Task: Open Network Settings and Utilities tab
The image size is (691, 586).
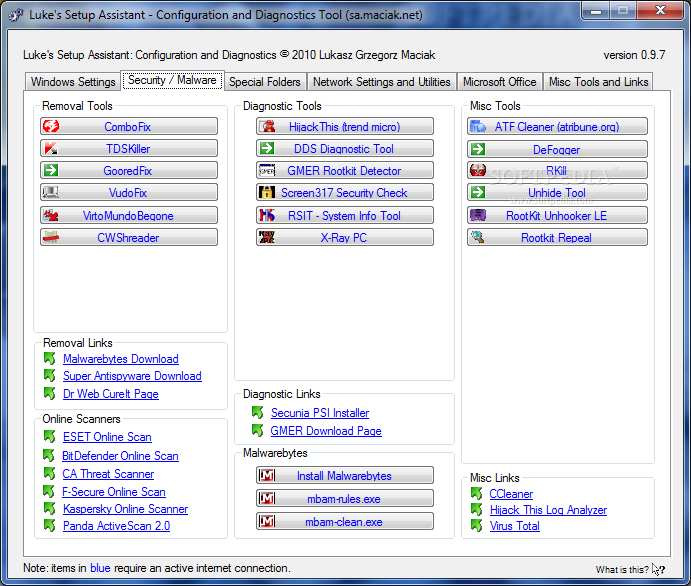Action: 382,82
